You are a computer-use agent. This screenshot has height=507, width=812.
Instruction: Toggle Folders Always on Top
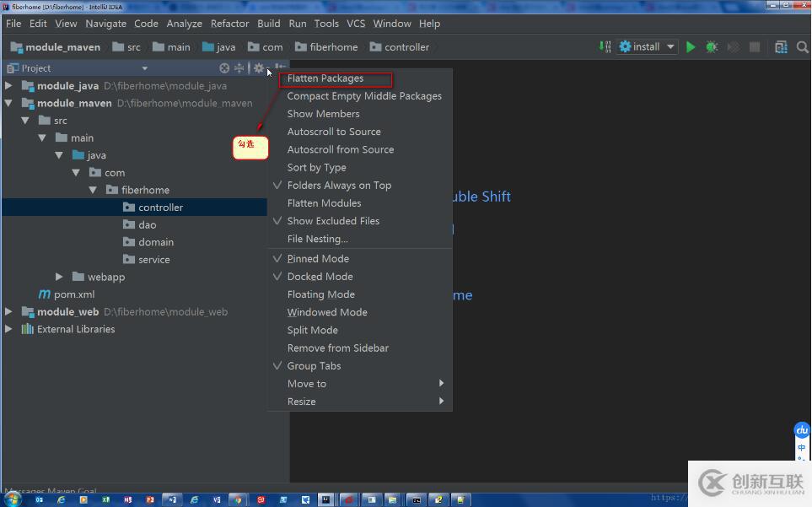(x=339, y=186)
